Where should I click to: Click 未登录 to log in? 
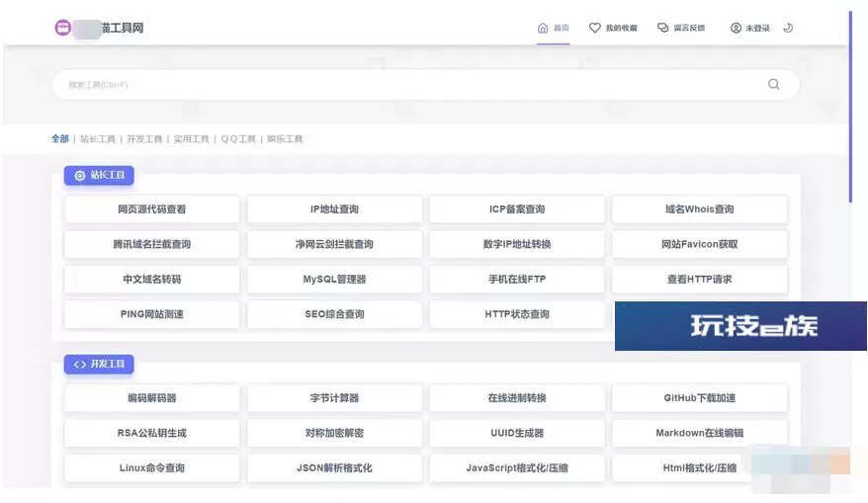(757, 28)
